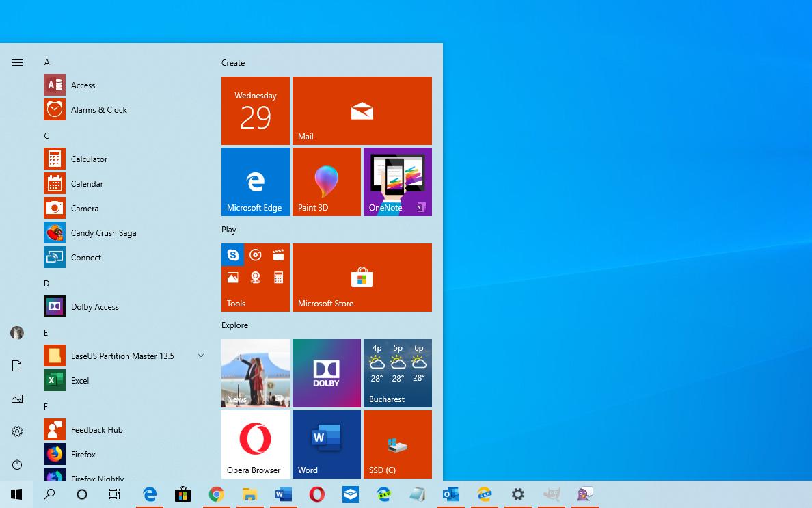Click the Create group heading
The height and width of the screenshot is (508, 812).
233,63
